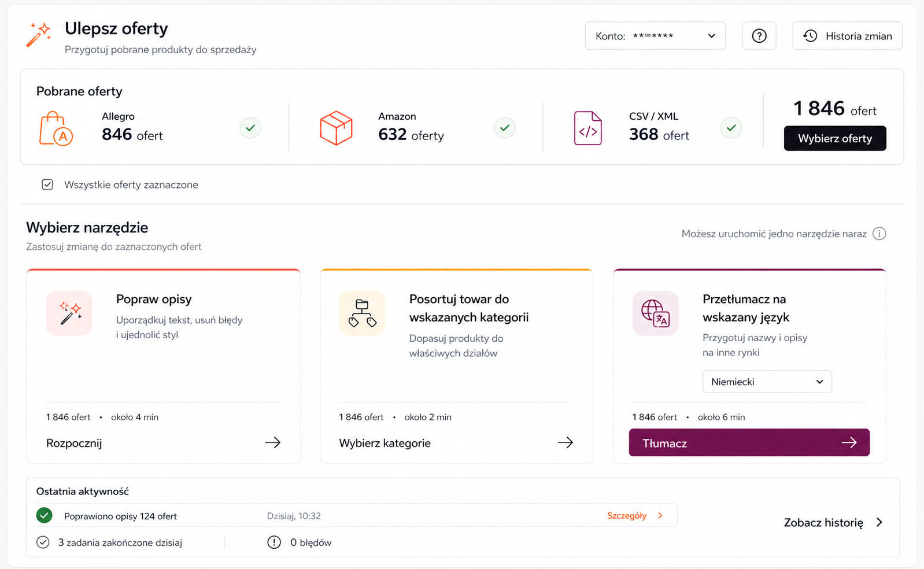Click the Popraw opisis wand icon tile
This screenshot has height=569, width=924.
click(x=69, y=313)
